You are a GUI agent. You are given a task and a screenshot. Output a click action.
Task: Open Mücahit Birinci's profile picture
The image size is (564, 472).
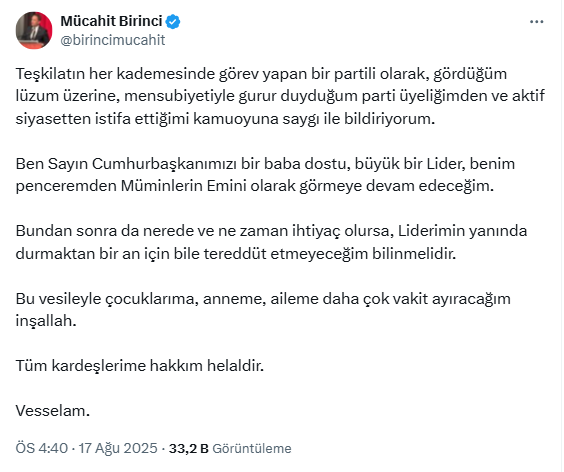coord(34,30)
